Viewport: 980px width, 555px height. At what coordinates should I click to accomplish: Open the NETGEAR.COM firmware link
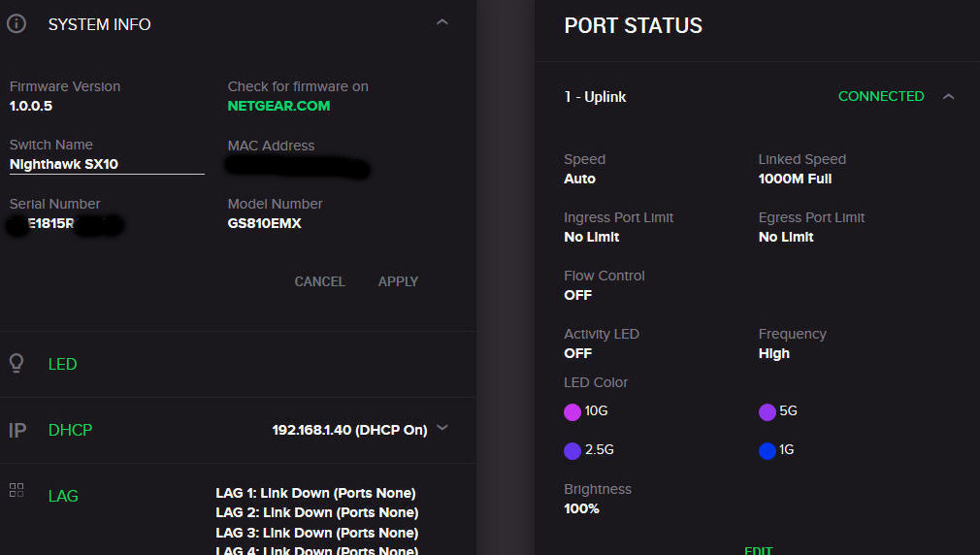click(x=278, y=106)
